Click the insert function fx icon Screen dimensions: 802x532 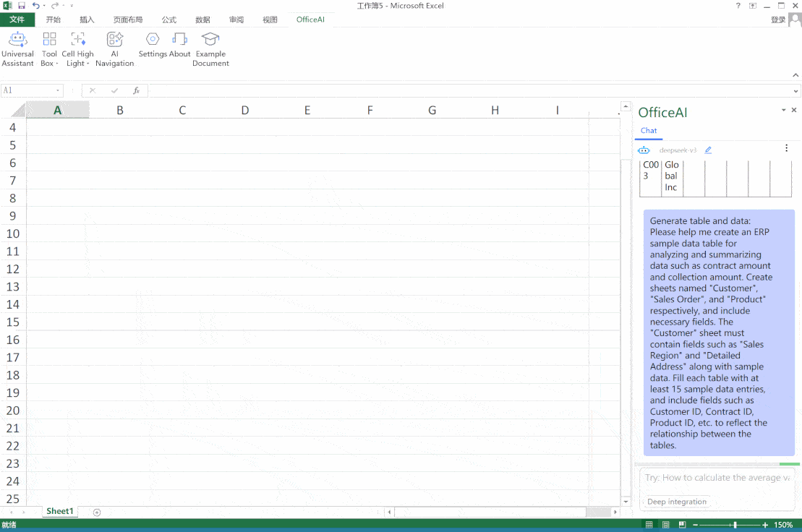136,90
